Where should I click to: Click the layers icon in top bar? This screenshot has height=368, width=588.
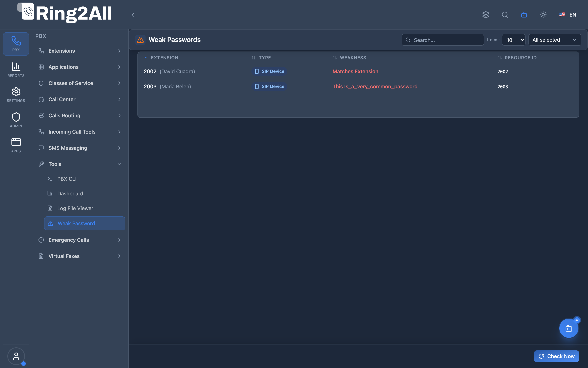pyautogui.click(x=486, y=15)
